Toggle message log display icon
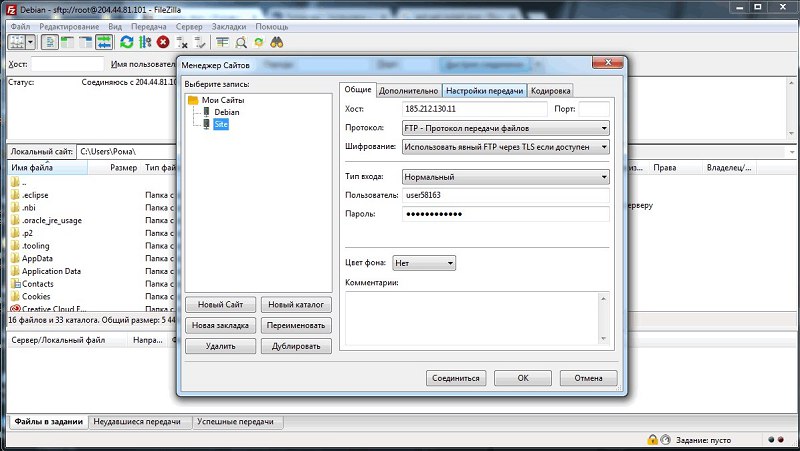800x451 pixels. (49, 42)
